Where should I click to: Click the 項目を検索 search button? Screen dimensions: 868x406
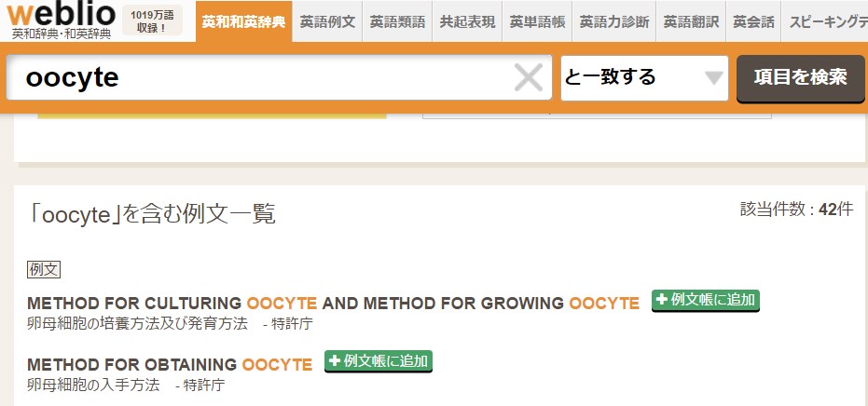point(801,78)
